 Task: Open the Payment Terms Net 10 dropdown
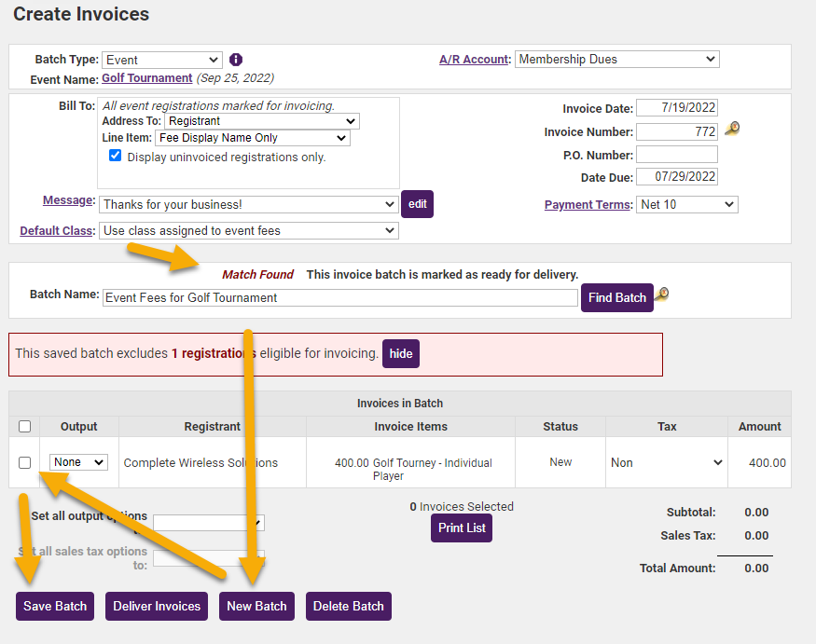687,204
